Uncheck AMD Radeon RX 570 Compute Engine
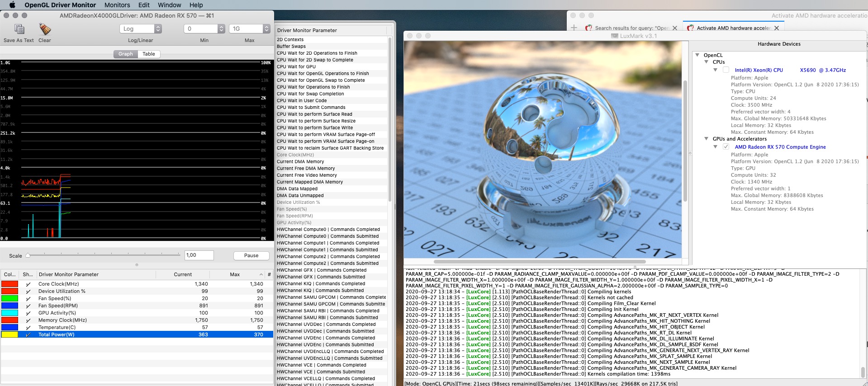The width and height of the screenshot is (868, 386). pos(726,147)
